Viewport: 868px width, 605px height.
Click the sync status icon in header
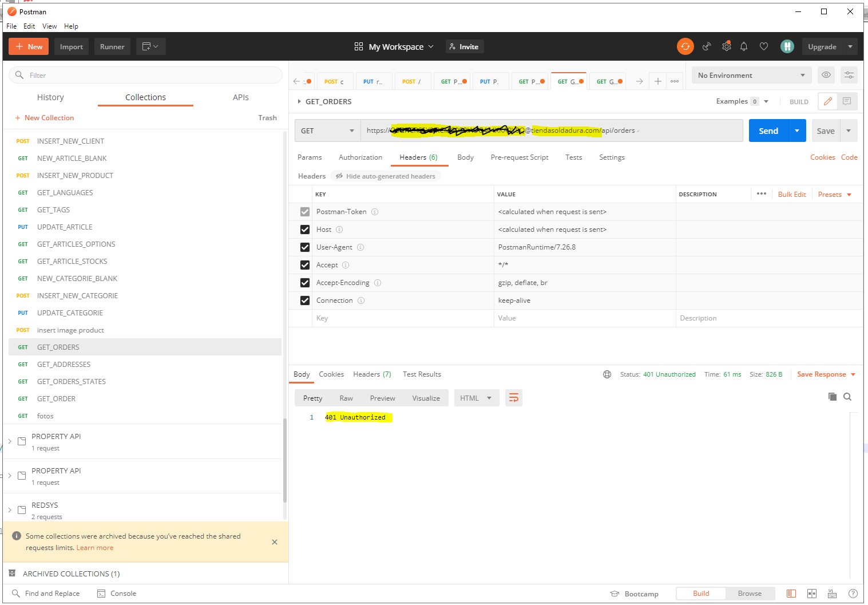click(685, 46)
